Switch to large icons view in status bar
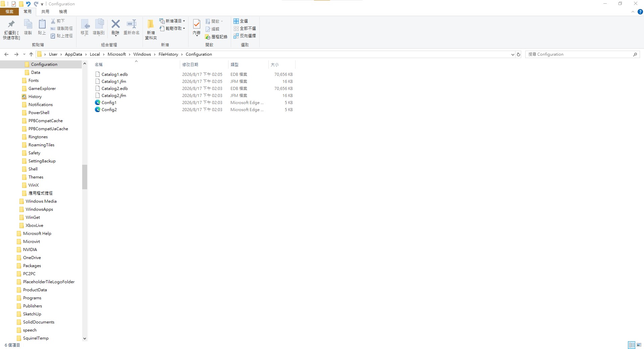 click(639, 345)
